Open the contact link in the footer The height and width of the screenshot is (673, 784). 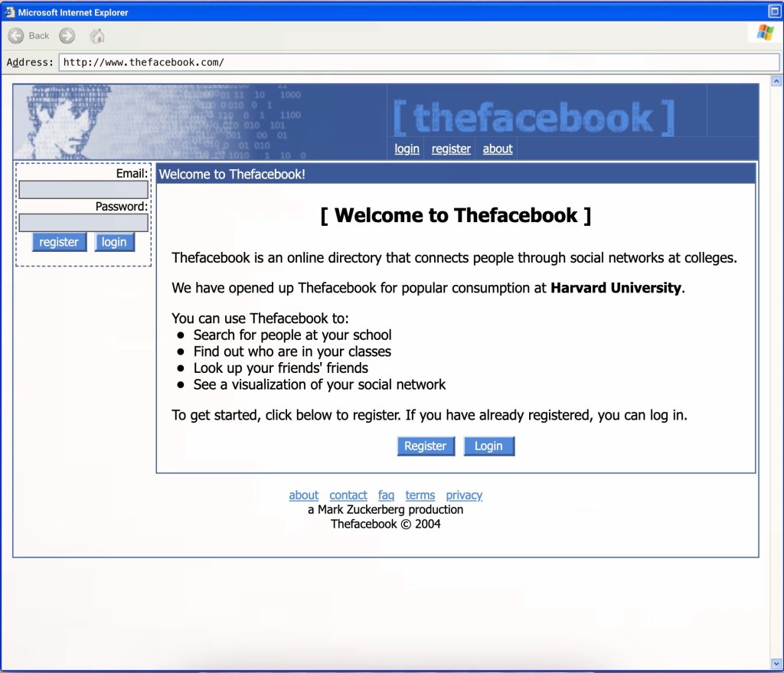(x=348, y=495)
